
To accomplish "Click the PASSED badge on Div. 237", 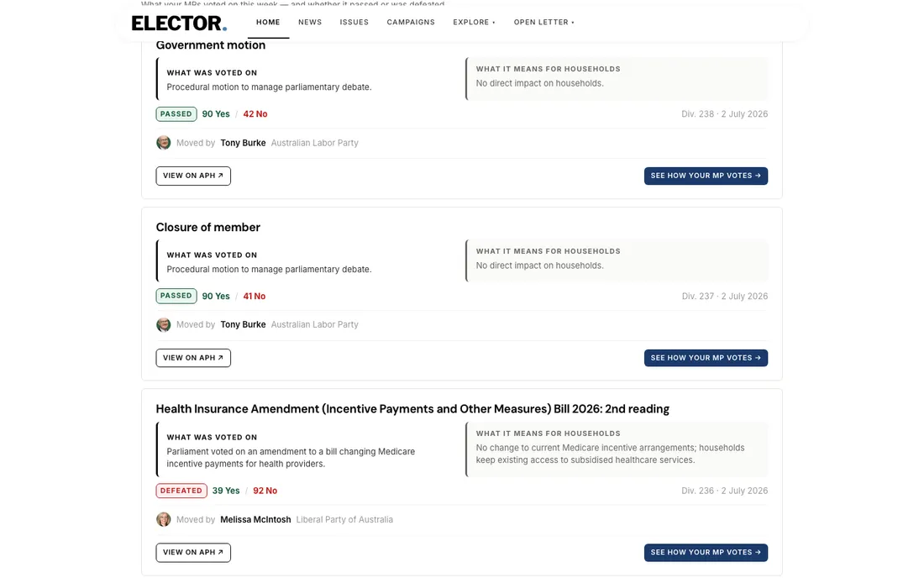I will 176,296.
